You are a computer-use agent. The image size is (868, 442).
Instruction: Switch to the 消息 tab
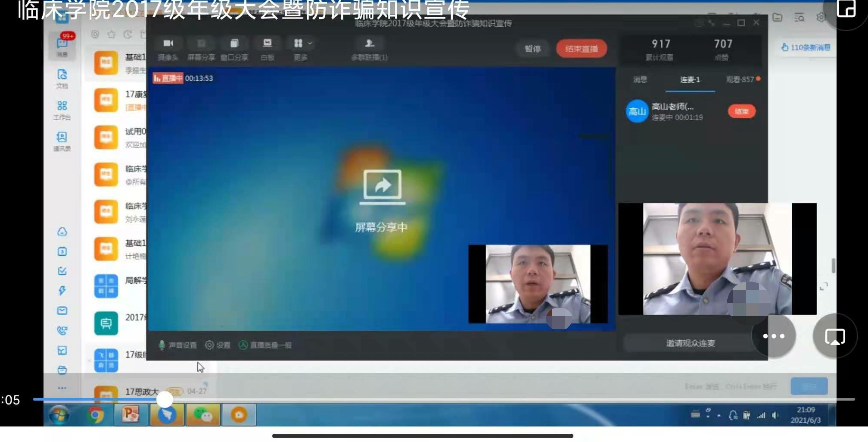tap(640, 79)
